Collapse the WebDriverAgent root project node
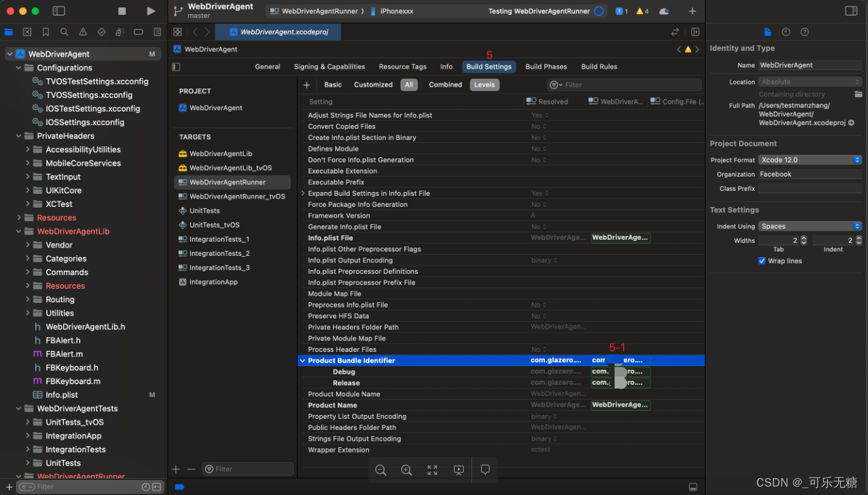The width and height of the screenshot is (868, 495). (x=9, y=54)
